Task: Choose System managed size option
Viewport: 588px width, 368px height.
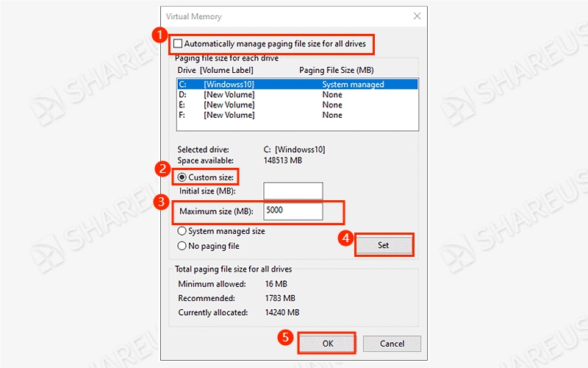Action: tap(182, 231)
